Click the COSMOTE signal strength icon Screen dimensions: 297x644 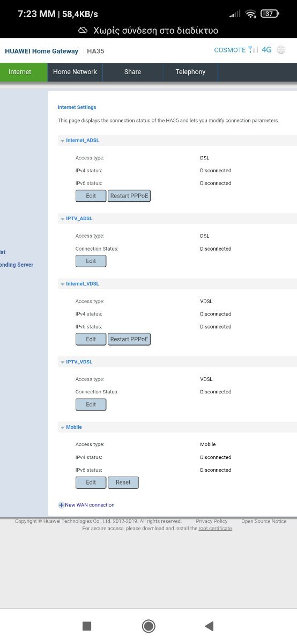(x=253, y=50)
